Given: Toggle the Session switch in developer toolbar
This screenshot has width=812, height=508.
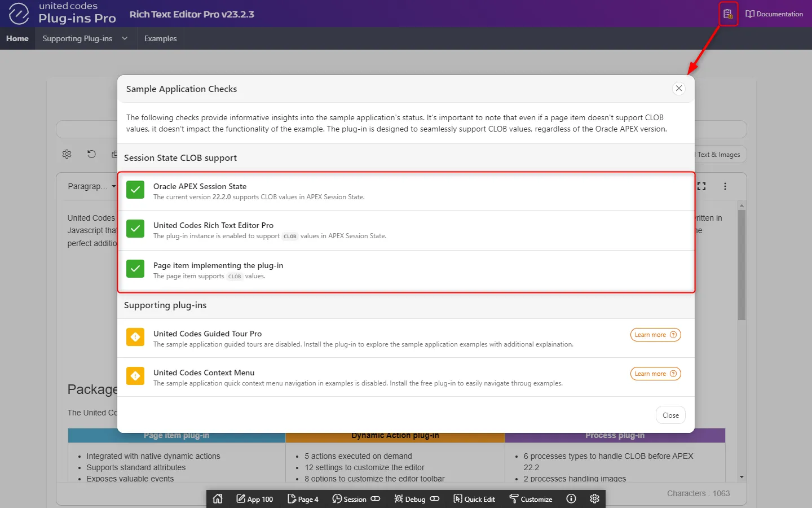Looking at the screenshot, I should click(x=376, y=499).
